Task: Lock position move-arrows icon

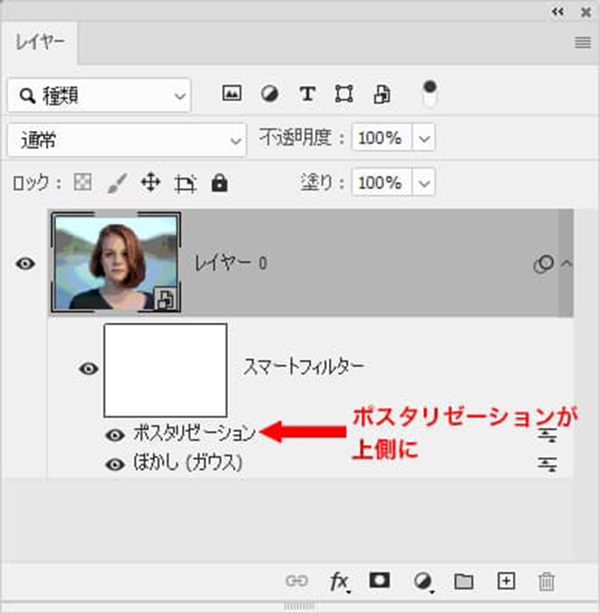Action: [151, 183]
